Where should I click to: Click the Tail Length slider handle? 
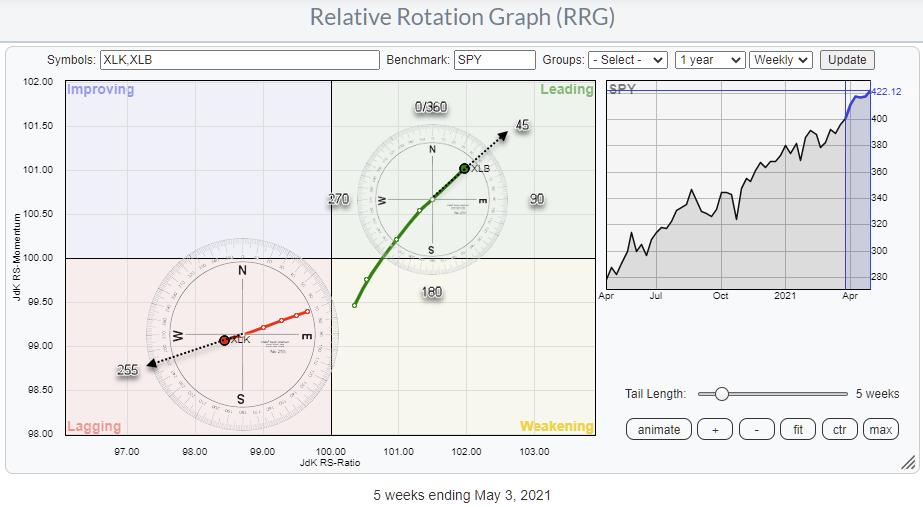721,394
